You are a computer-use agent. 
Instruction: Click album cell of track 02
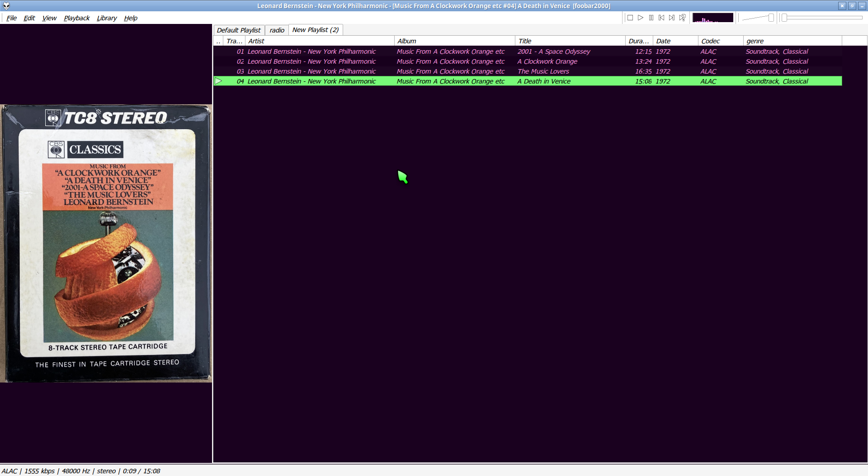[450, 61]
